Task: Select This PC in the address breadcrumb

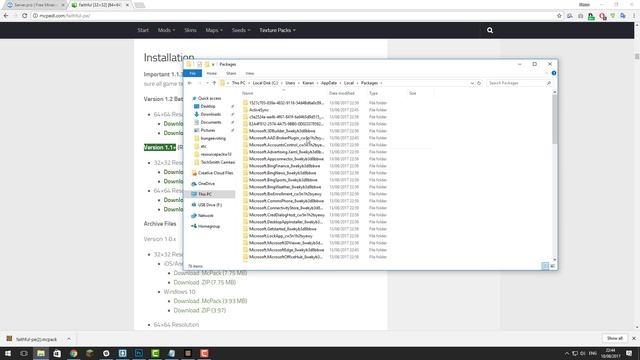Action: click(x=238, y=83)
